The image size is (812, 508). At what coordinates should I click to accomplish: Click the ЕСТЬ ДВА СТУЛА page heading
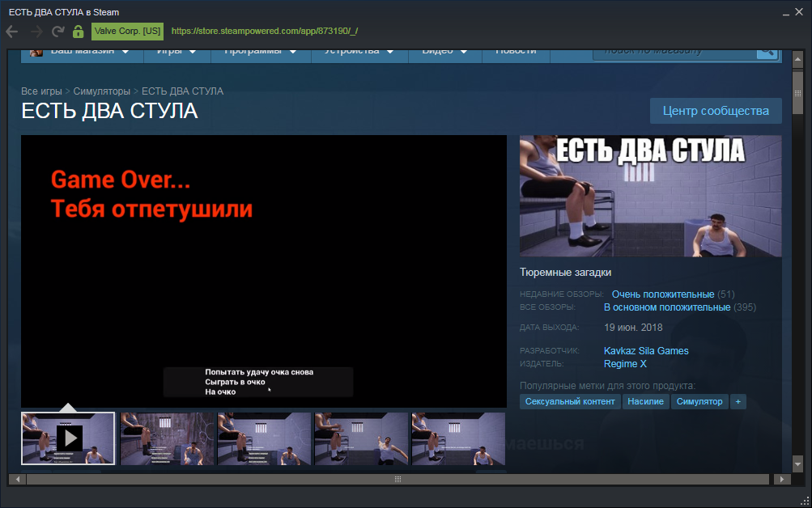(x=109, y=111)
